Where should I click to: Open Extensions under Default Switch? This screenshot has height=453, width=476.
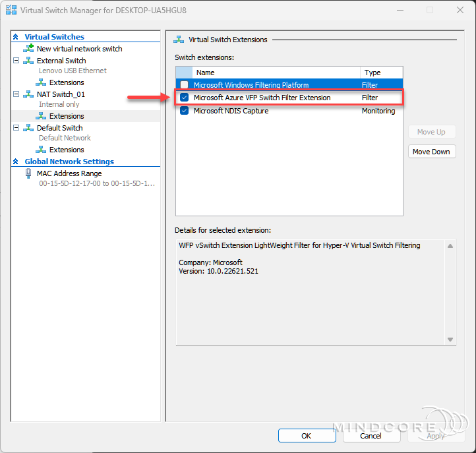67,150
